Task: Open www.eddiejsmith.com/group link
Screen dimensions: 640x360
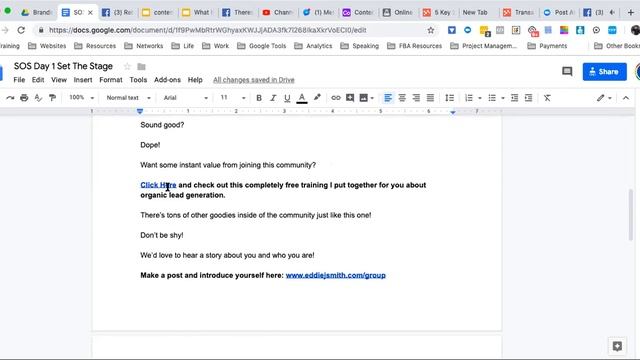Action: point(336,275)
